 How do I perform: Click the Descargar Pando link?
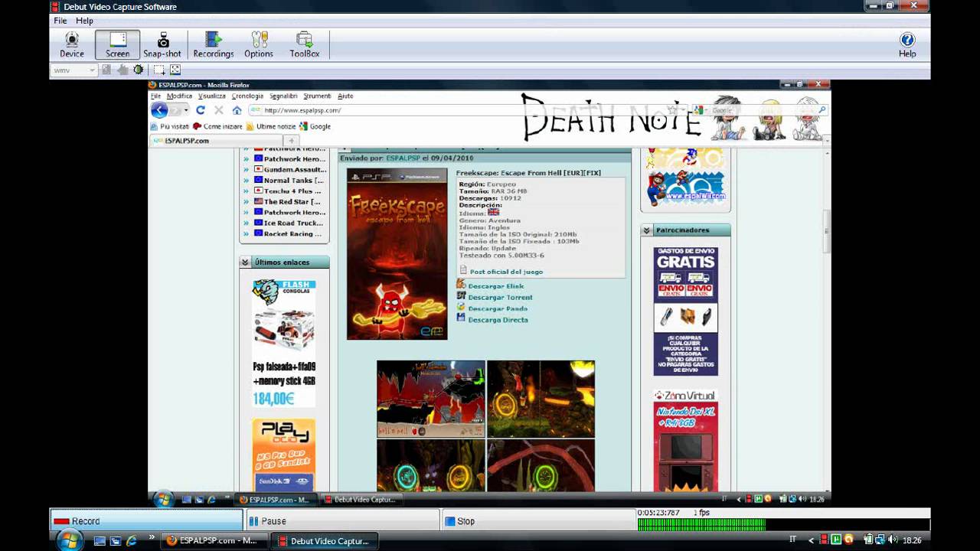pos(498,308)
